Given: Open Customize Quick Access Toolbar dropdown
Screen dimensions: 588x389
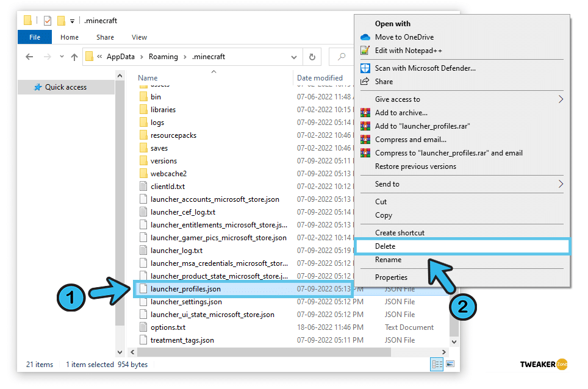Looking at the screenshot, I should [x=73, y=21].
